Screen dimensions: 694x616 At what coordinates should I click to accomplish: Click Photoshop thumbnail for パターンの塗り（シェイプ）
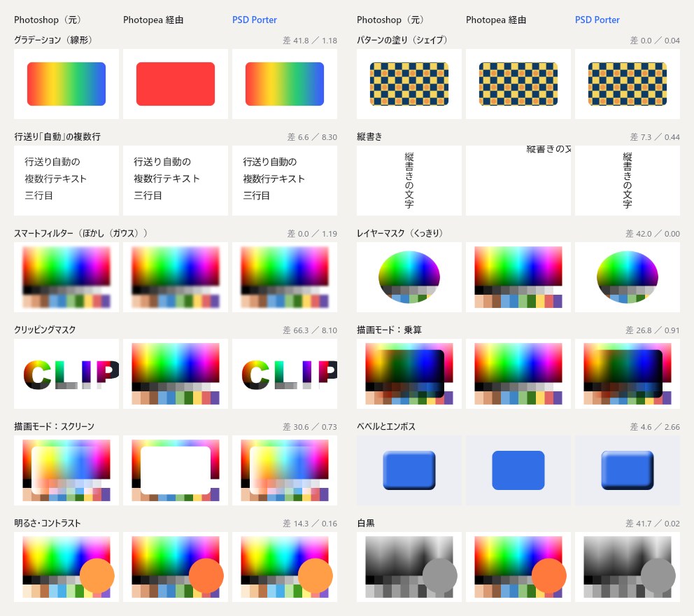409,84
